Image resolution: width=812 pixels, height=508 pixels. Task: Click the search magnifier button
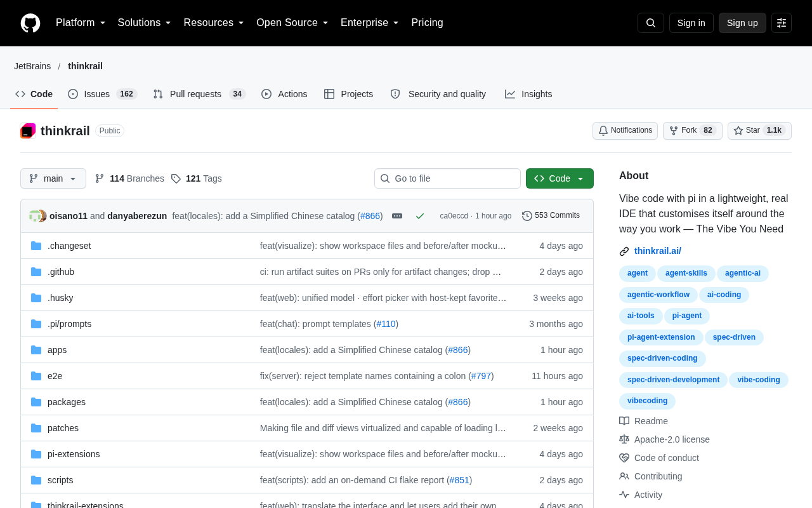click(651, 23)
